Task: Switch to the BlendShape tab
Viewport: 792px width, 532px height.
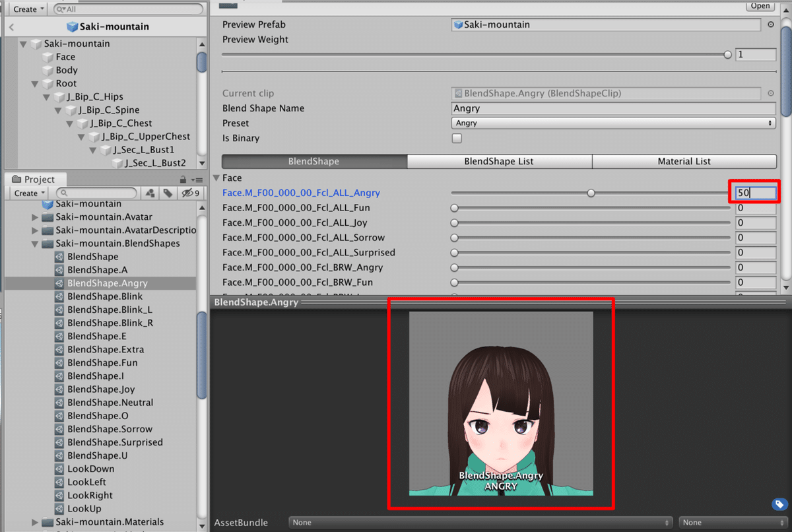Action: point(314,161)
